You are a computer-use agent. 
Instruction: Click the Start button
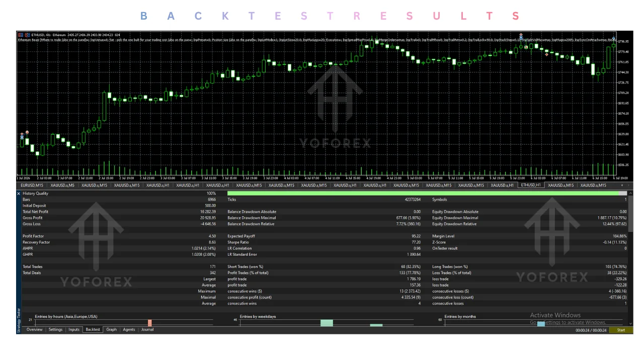621,330
